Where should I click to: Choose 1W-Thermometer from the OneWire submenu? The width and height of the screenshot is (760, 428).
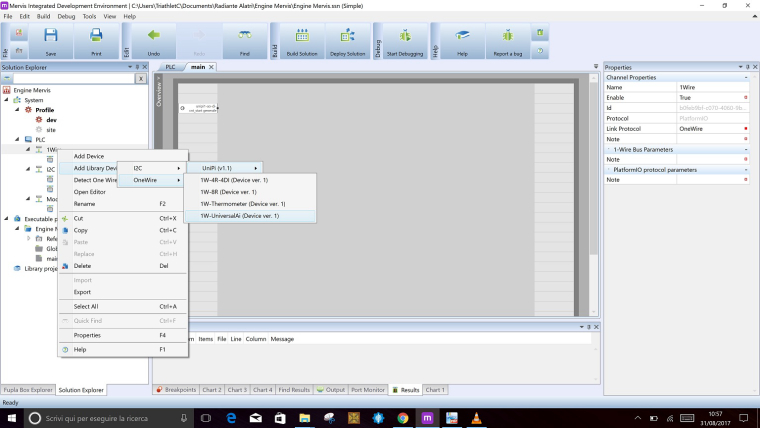[242, 203]
